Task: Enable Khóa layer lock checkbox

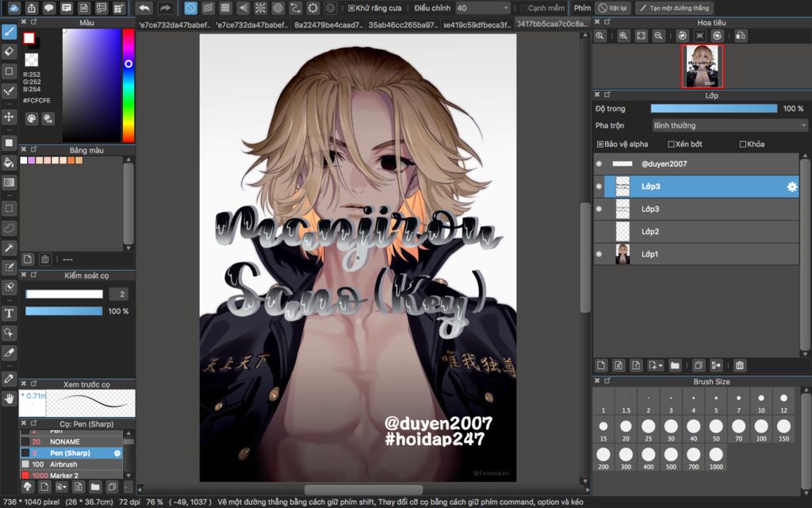Action: click(742, 144)
